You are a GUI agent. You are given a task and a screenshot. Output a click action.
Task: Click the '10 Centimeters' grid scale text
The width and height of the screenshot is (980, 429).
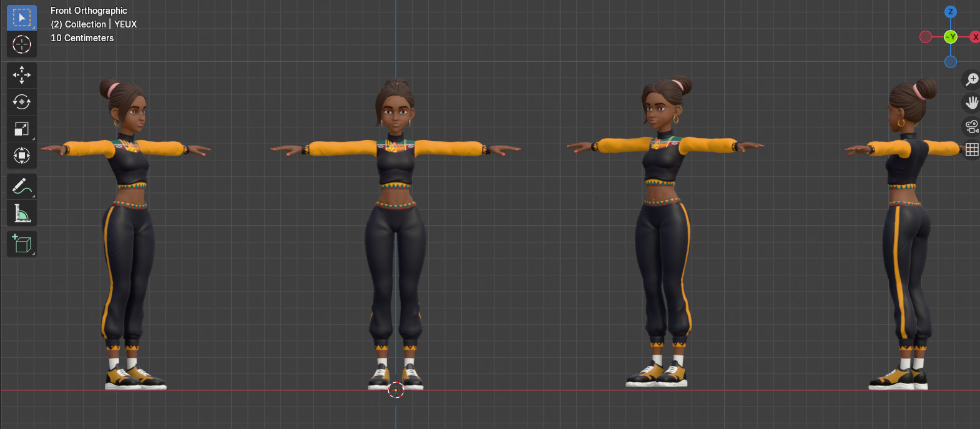click(82, 38)
